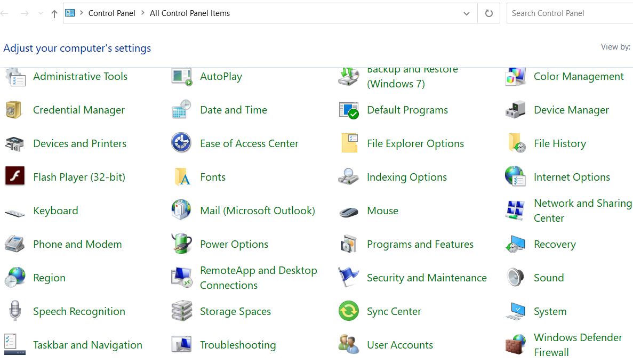
Task: Open the address bar history dropdown
Action: (x=467, y=13)
